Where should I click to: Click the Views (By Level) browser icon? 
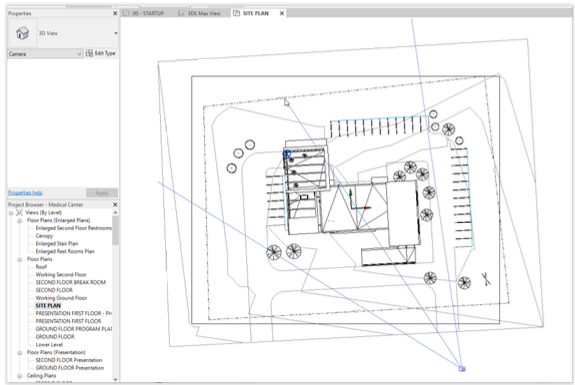20,212
